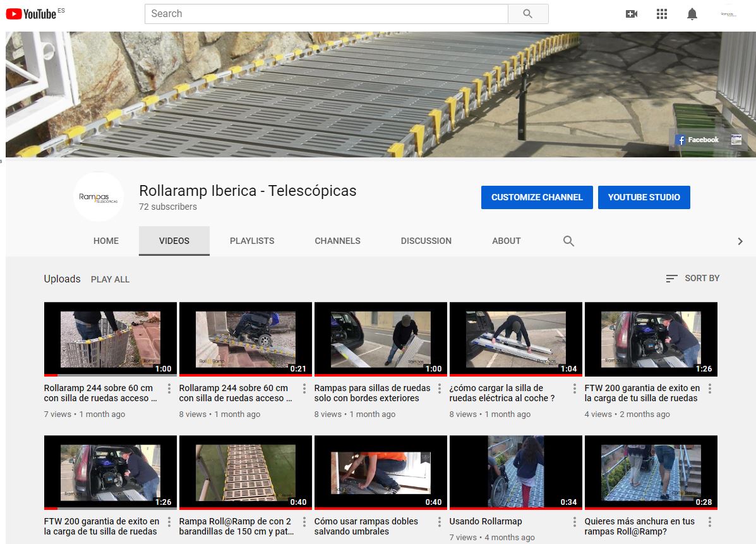Open options for Rampa Roll@Ramp barandillas video
Screen dimensions: 756x544
pyautogui.click(x=304, y=522)
